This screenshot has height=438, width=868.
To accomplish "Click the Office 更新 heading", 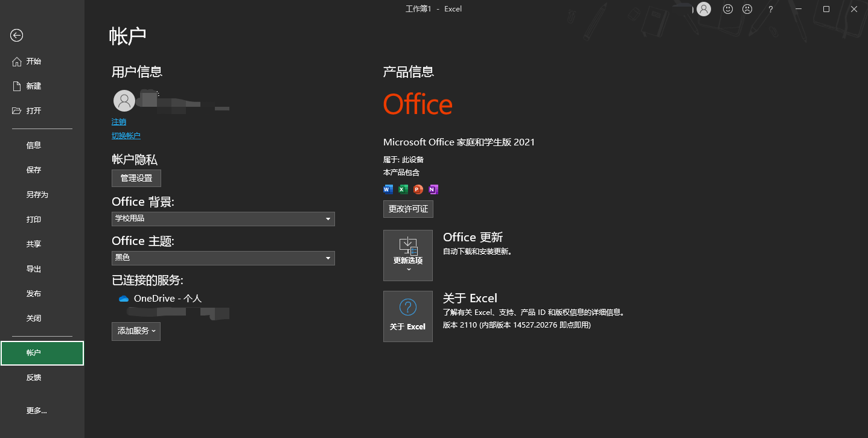I will [473, 237].
